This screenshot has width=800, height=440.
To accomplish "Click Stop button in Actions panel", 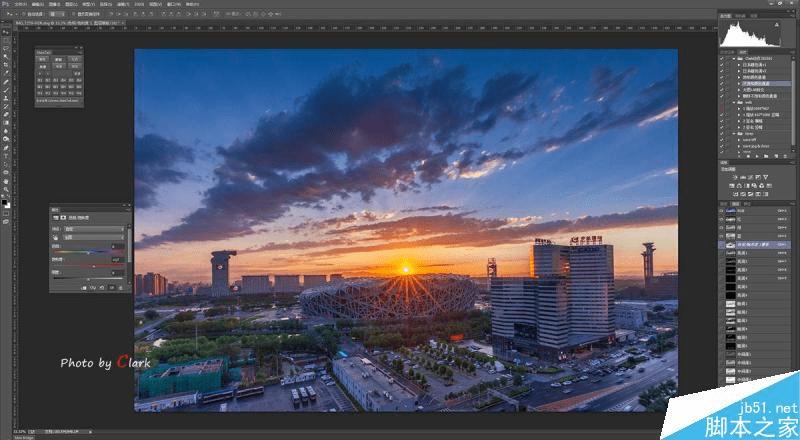I will [x=739, y=156].
